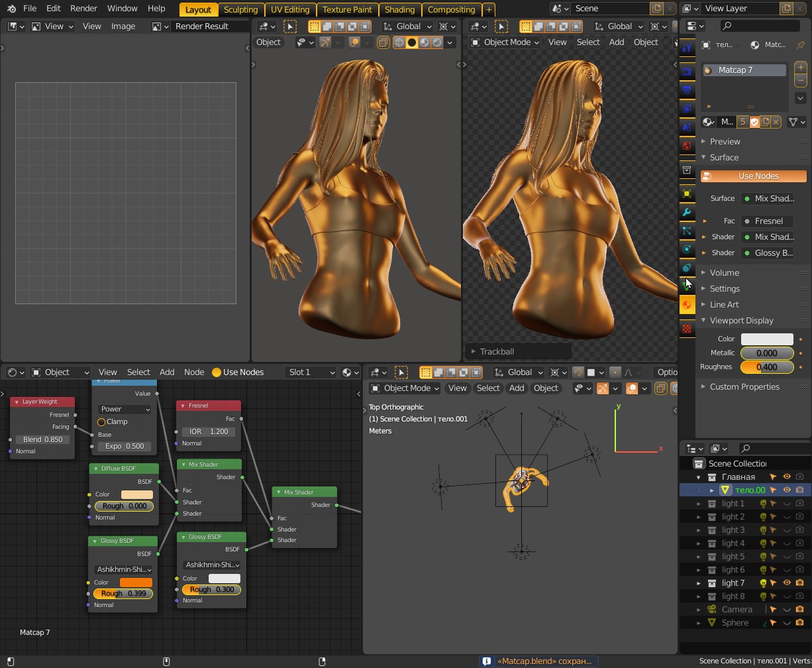Click the add material slot plus button
Screen dimensions: 812x668
click(800, 68)
